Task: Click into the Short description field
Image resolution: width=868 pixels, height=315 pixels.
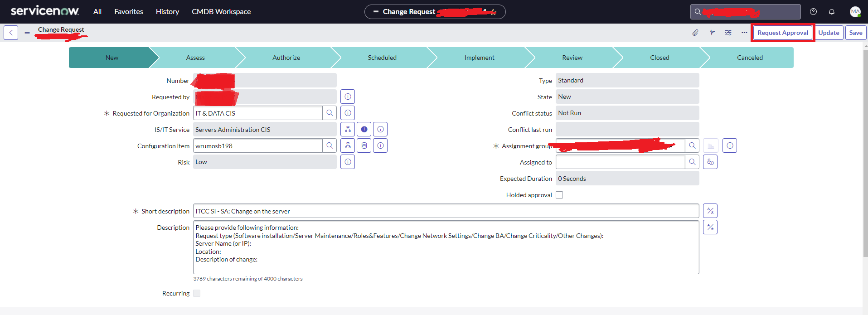Action: [446, 211]
